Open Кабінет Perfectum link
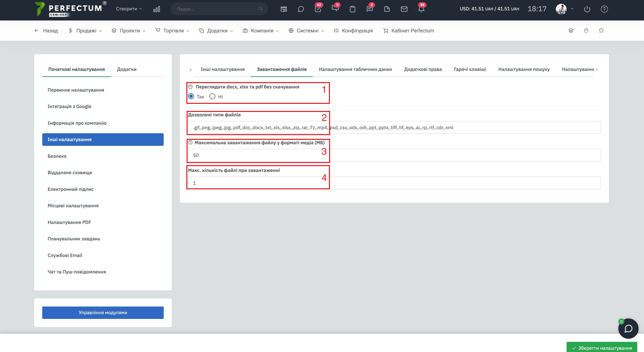Viewport: 644px width, 352px height. point(409,31)
